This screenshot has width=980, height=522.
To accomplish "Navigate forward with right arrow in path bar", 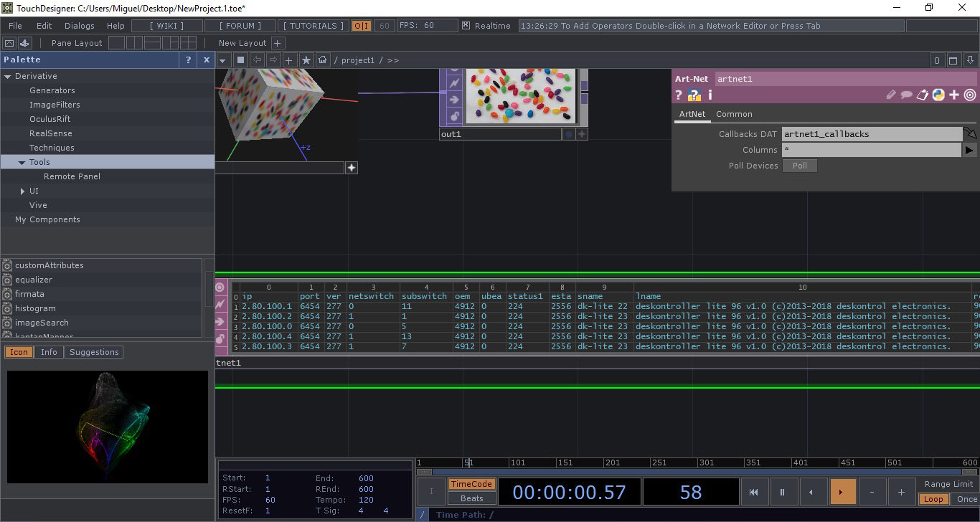I will (273, 60).
